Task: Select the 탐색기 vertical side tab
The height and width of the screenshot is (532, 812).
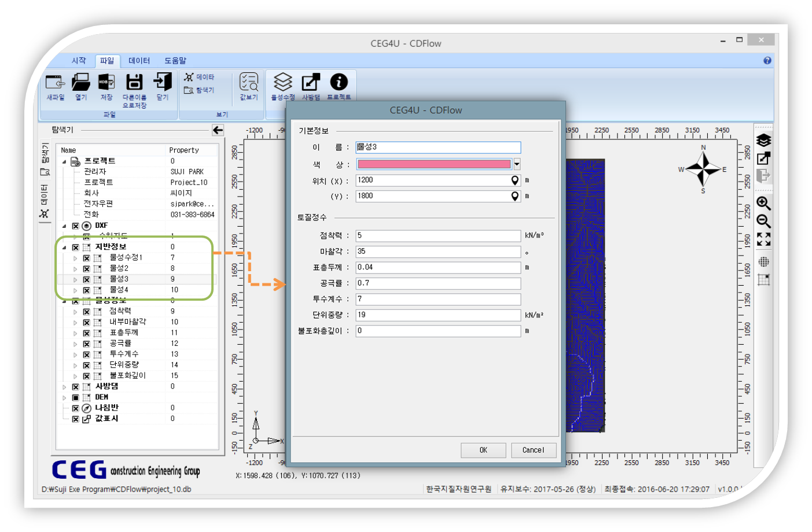Action: (x=45, y=159)
